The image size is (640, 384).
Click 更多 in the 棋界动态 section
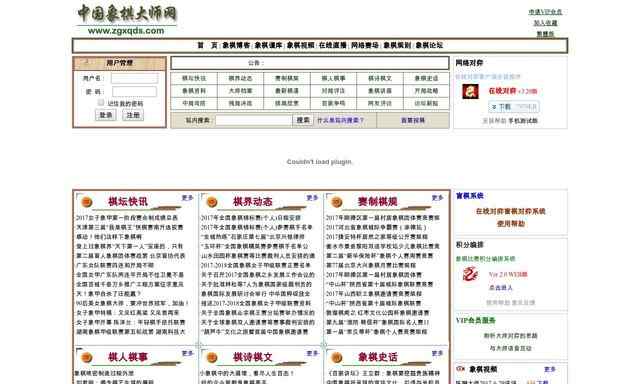tap(312, 198)
